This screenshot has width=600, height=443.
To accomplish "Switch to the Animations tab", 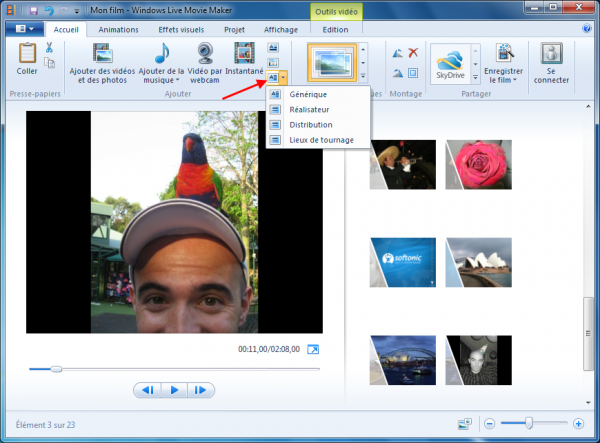I will pos(118,30).
